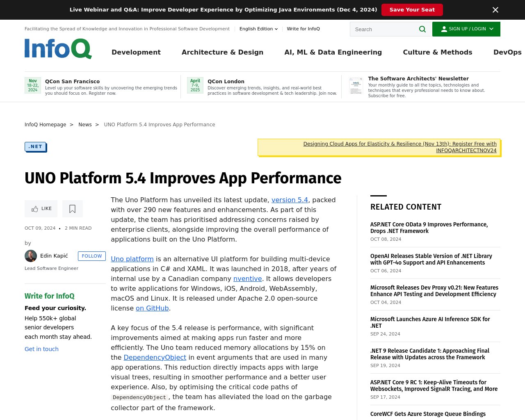Image resolution: width=525 pixels, height=420 pixels.
Task: Open the Sign Up / Login dropdown
Action: [x=466, y=29]
